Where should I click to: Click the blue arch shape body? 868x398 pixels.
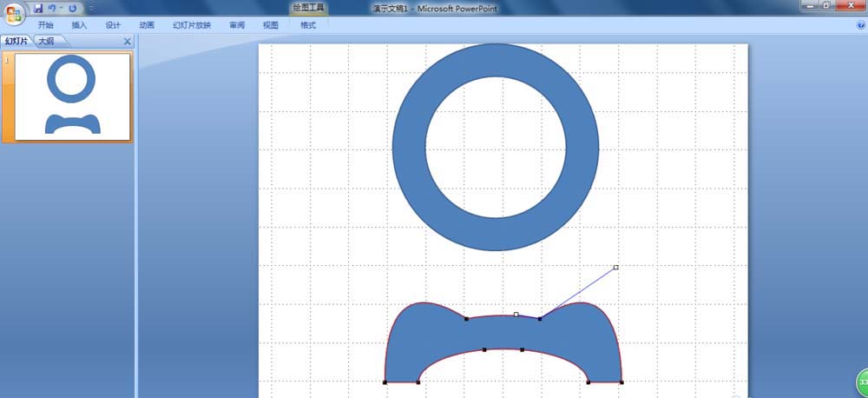click(x=503, y=335)
